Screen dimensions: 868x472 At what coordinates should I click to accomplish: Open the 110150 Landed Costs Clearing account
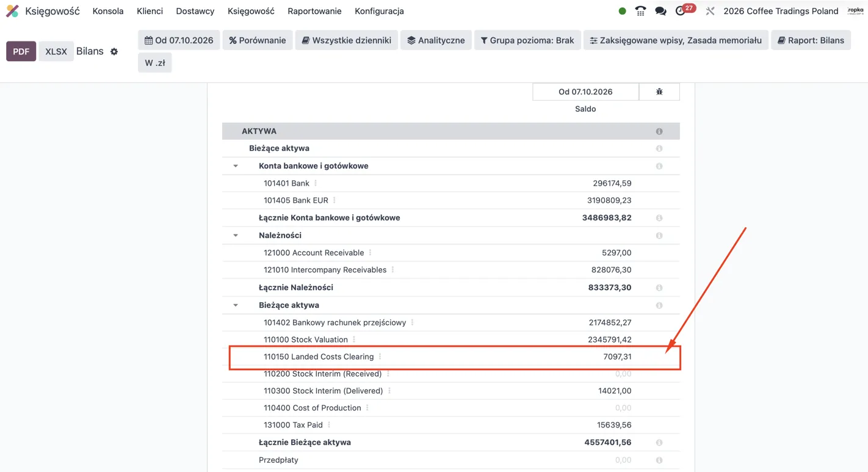pos(319,357)
